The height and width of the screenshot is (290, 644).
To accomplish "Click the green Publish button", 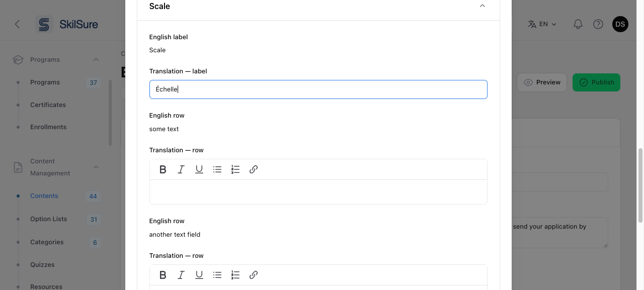I will (x=596, y=82).
